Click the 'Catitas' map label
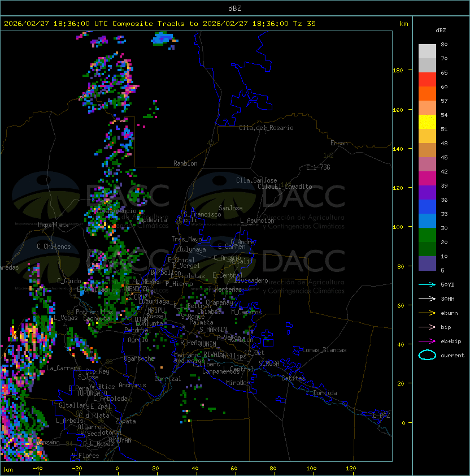Screen dimensions: 470x476 [x=293, y=378]
